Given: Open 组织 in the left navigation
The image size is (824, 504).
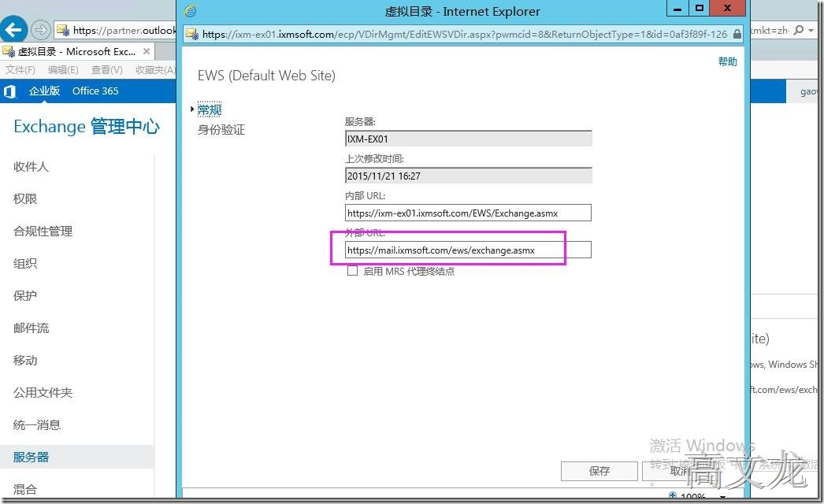Looking at the screenshot, I should point(25,263).
